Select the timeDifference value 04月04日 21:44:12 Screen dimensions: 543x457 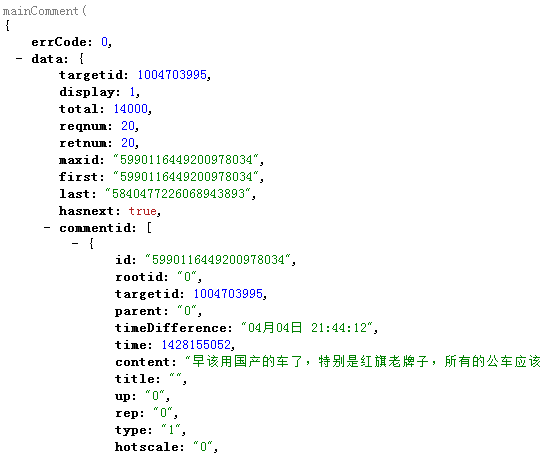[307, 328]
